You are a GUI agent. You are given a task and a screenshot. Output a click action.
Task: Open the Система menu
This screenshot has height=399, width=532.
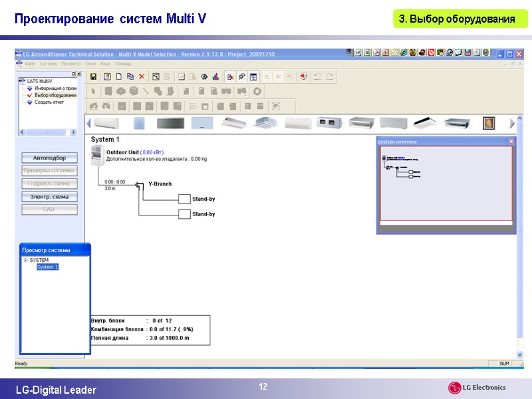pos(48,64)
